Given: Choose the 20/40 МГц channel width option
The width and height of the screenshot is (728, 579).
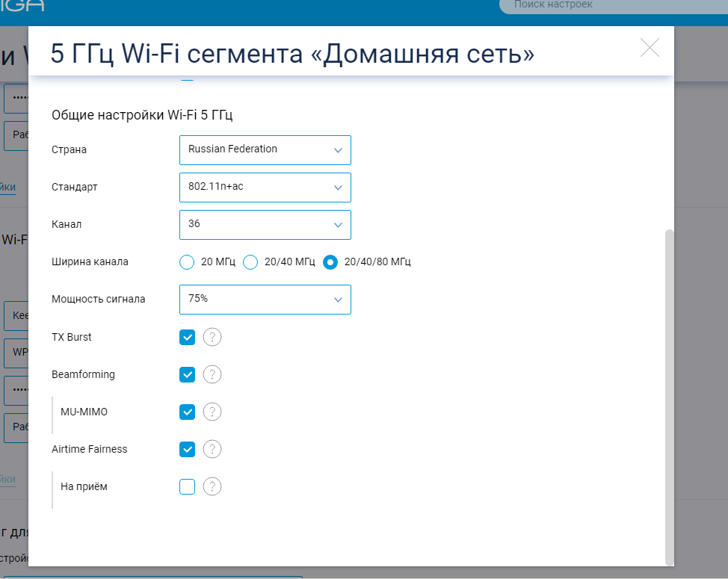Looking at the screenshot, I should 250,262.
